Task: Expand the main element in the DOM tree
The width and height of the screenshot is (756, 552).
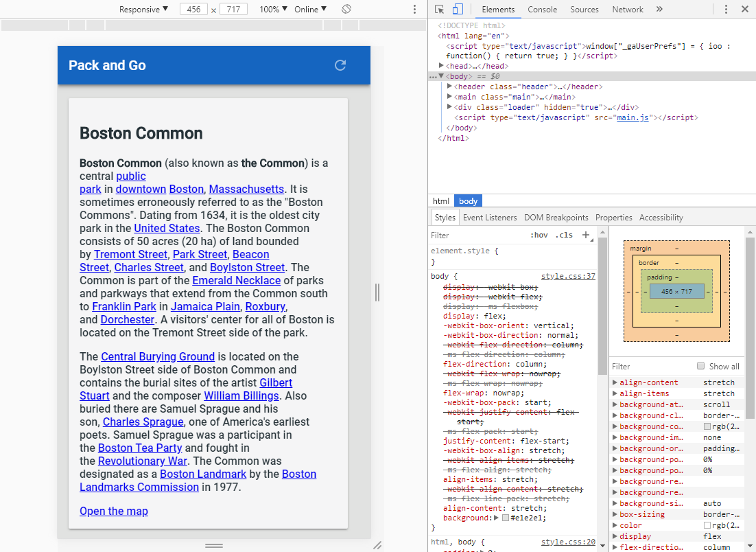Action: pos(449,97)
